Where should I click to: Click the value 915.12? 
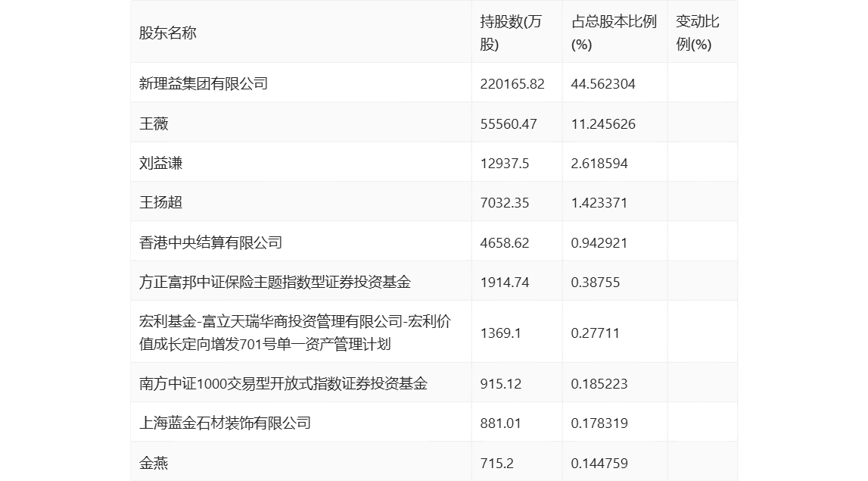500,384
